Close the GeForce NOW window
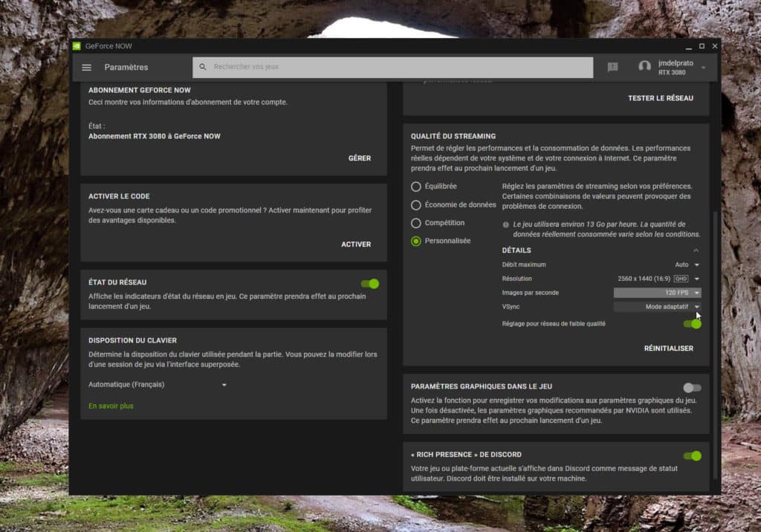This screenshot has width=761, height=532. 714,46
